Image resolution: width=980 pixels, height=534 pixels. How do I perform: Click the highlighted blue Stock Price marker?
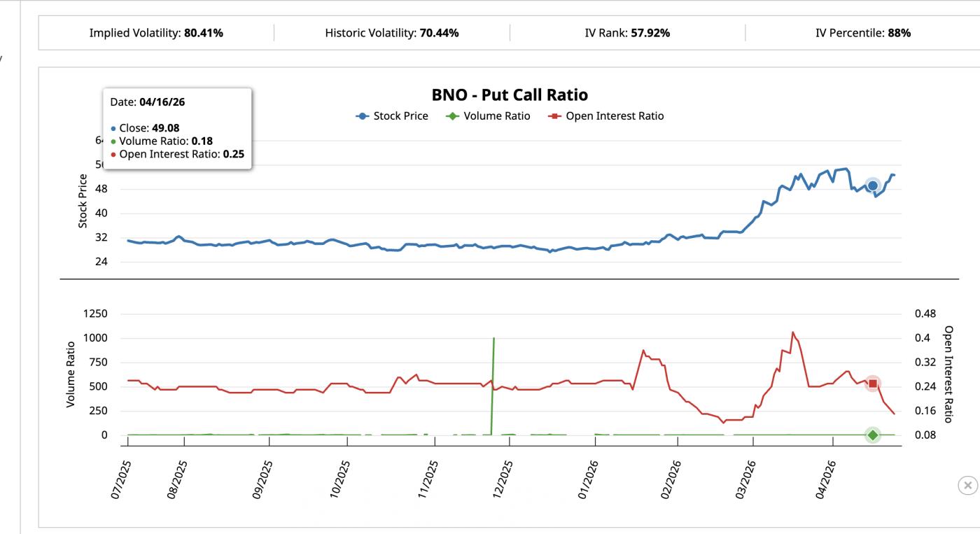[872, 185]
